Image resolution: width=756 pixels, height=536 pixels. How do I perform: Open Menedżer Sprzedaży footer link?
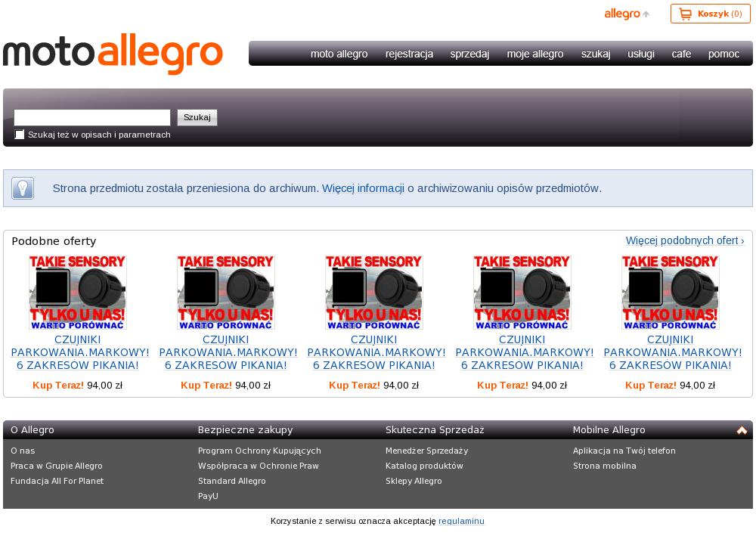(426, 451)
